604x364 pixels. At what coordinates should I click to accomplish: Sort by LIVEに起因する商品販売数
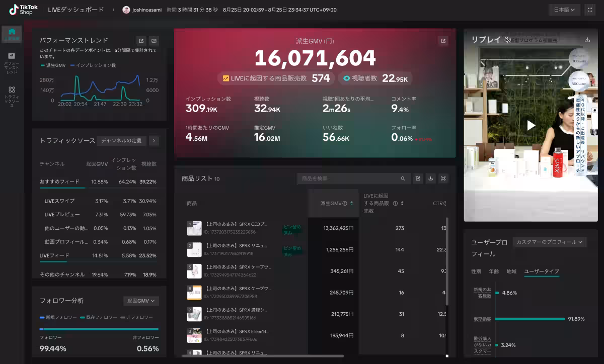click(x=402, y=204)
